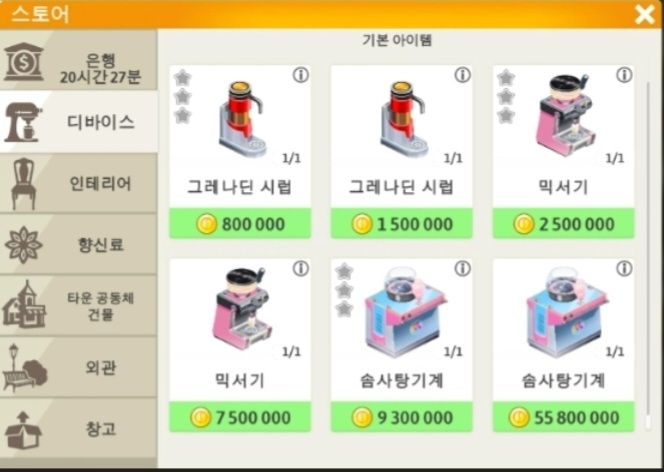The width and height of the screenshot is (664, 472).
Task: Select the 1 500 000 그레나딘 시럽 image
Action: click(402, 120)
